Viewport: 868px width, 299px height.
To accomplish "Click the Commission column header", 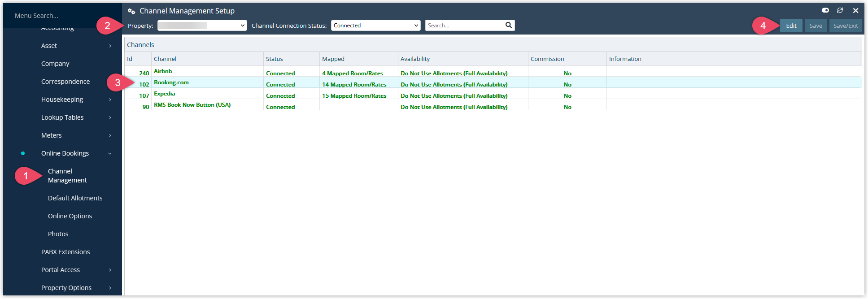I will tap(567, 59).
